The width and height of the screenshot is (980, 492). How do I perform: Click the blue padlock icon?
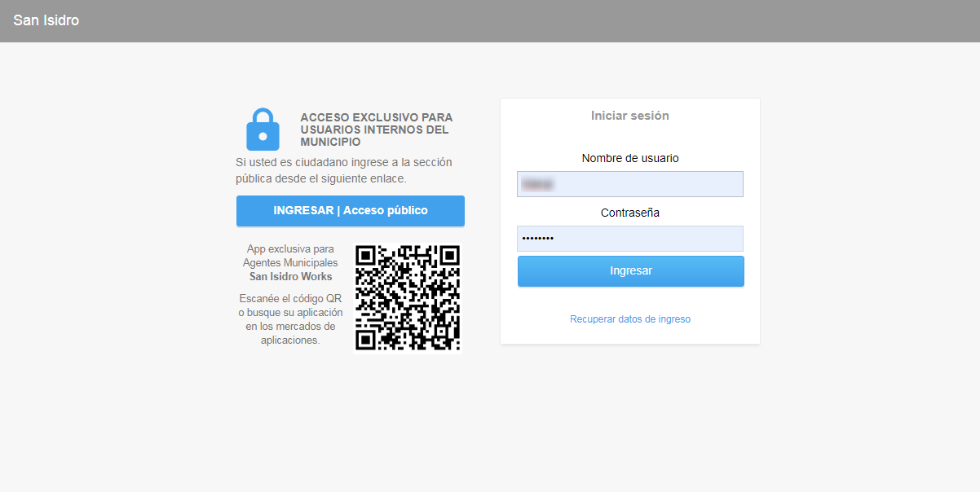pos(263,129)
